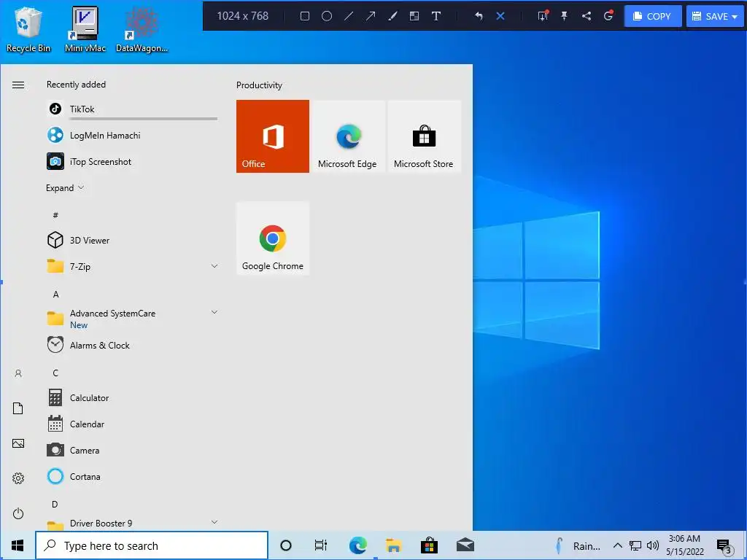Expand Advanced SystemCare folder chevron
The height and width of the screenshot is (560, 747).
(214, 312)
